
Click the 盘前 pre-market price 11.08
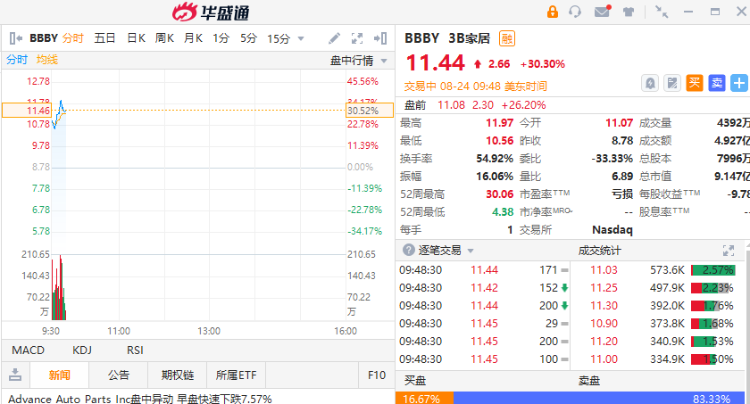click(x=451, y=105)
